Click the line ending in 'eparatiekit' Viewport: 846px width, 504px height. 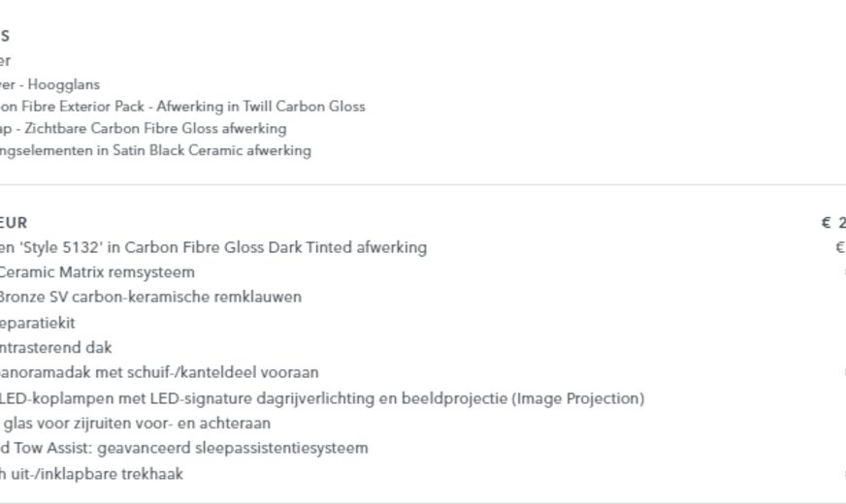[38, 323]
